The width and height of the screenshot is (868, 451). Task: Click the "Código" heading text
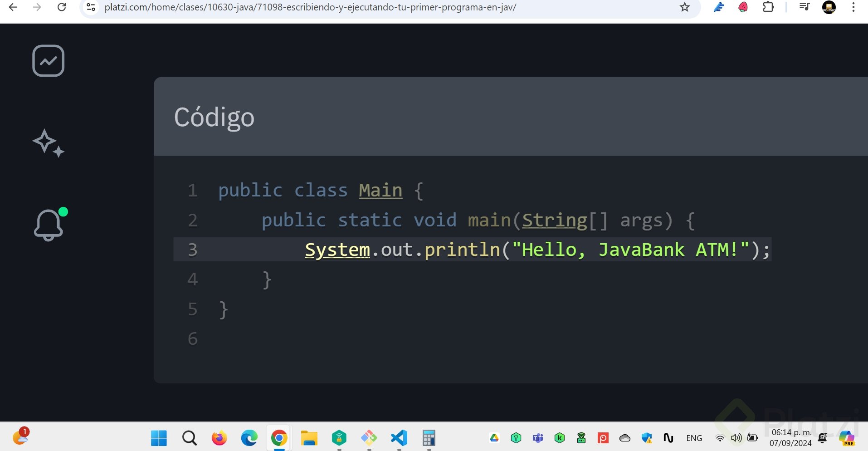point(214,117)
